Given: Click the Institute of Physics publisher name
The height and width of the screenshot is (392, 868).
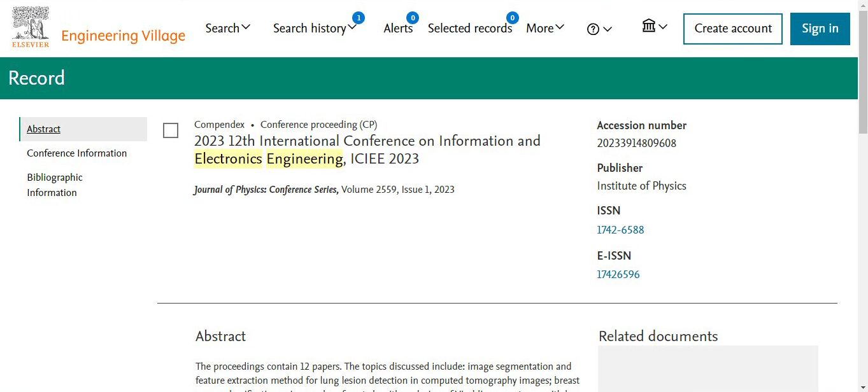Looking at the screenshot, I should (x=642, y=186).
